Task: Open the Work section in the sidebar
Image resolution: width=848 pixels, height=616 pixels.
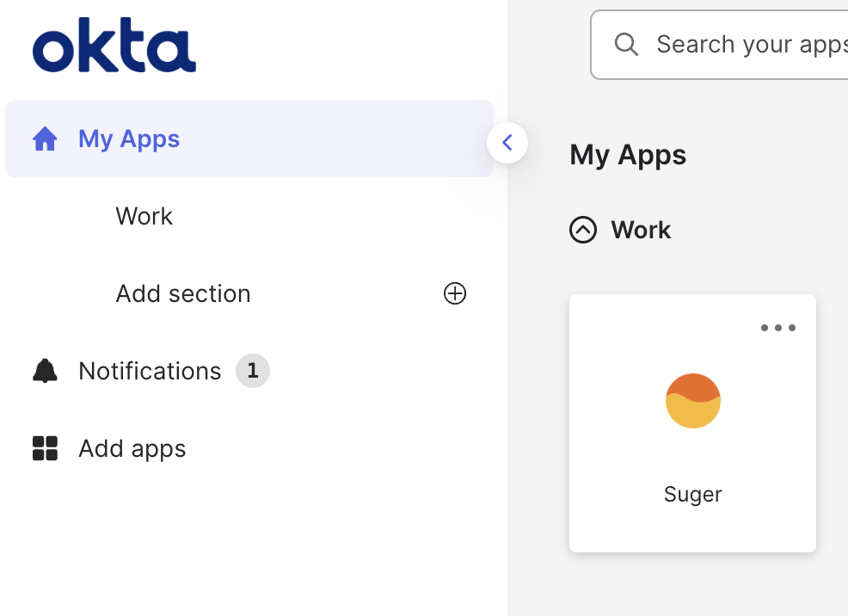Action: coord(144,216)
